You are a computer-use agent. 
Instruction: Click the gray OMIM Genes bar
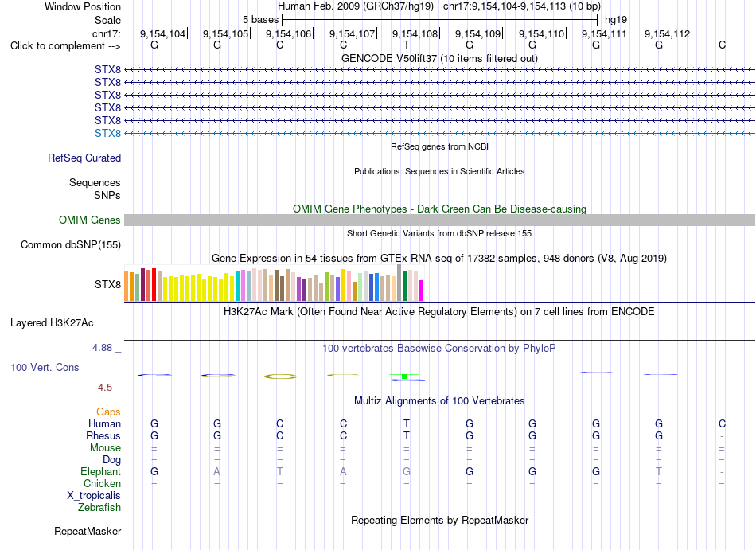click(x=439, y=220)
